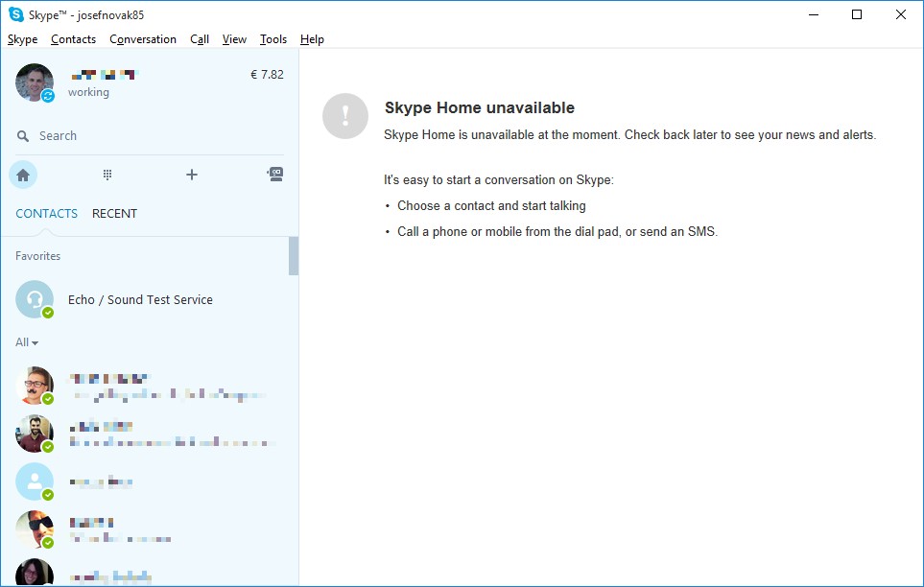Viewport: 924px width, 587px height.
Task: Switch to the RECENT tab
Action: [x=114, y=213]
